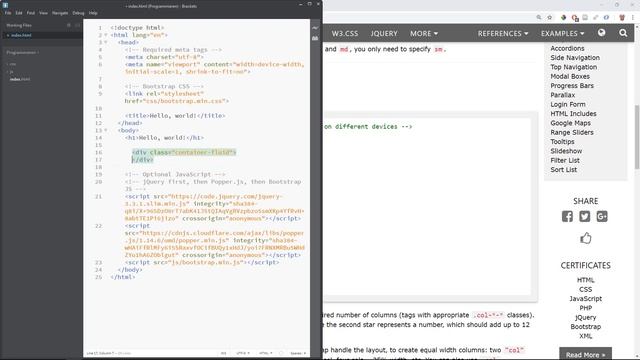This screenshot has width=640, height=360.
Task: Click the W3Schools globe translate icon
Action: pyautogui.click(x=602, y=33)
